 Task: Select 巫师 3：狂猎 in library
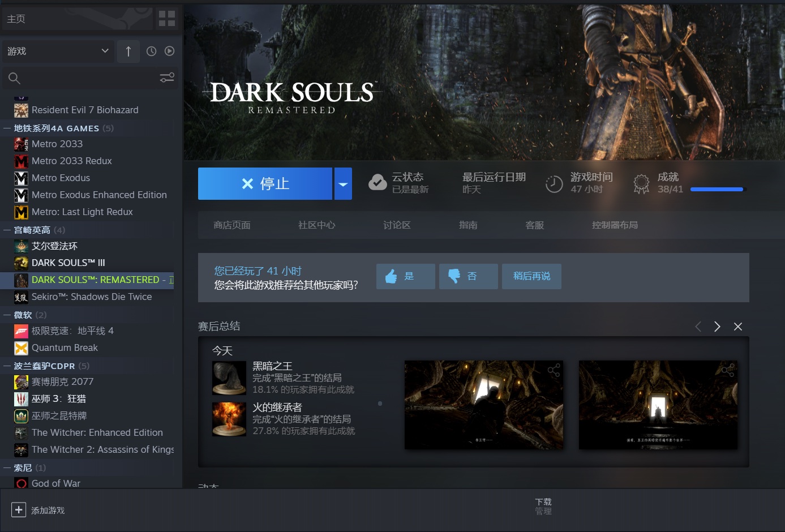click(x=59, y=398)
